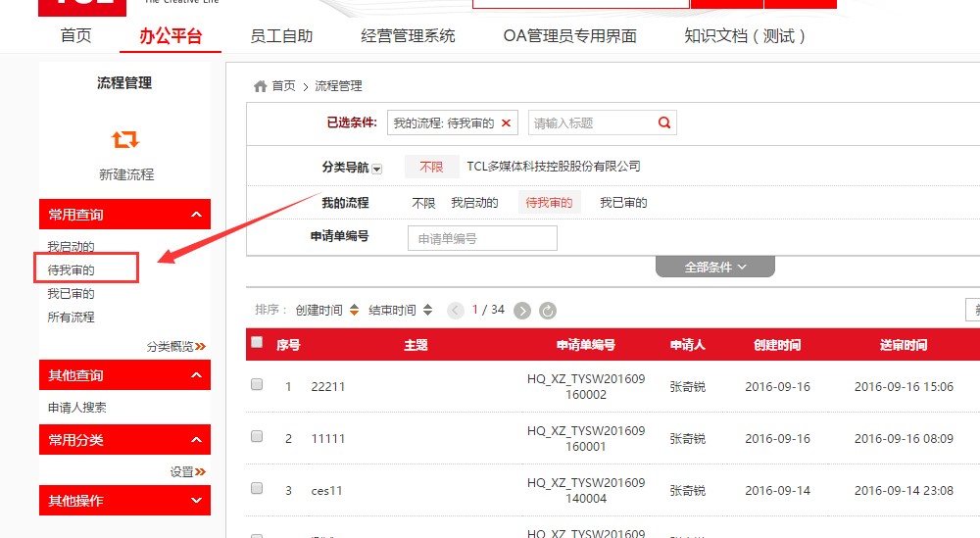
Task: Go to the next page arrow
Action: (x=522, y=311)
